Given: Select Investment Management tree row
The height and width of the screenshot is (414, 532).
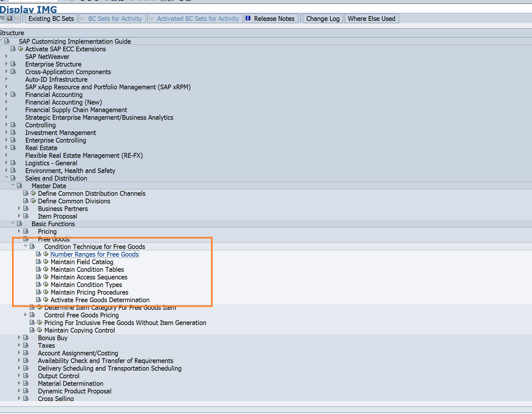Looking at the screenshot, I should [x=61, y=133].
